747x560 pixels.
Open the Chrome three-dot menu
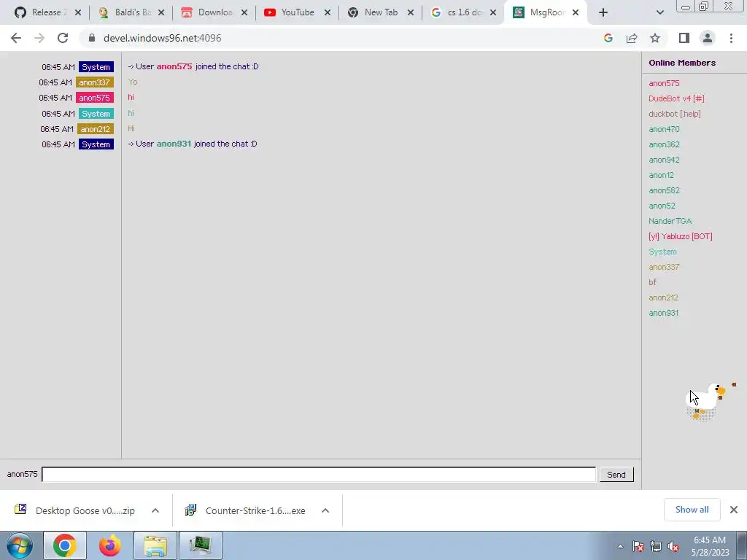(731, 38)
